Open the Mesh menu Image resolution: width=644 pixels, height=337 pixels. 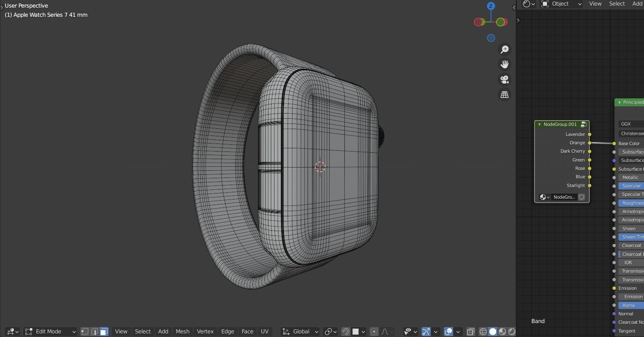(x=183, y=331)
